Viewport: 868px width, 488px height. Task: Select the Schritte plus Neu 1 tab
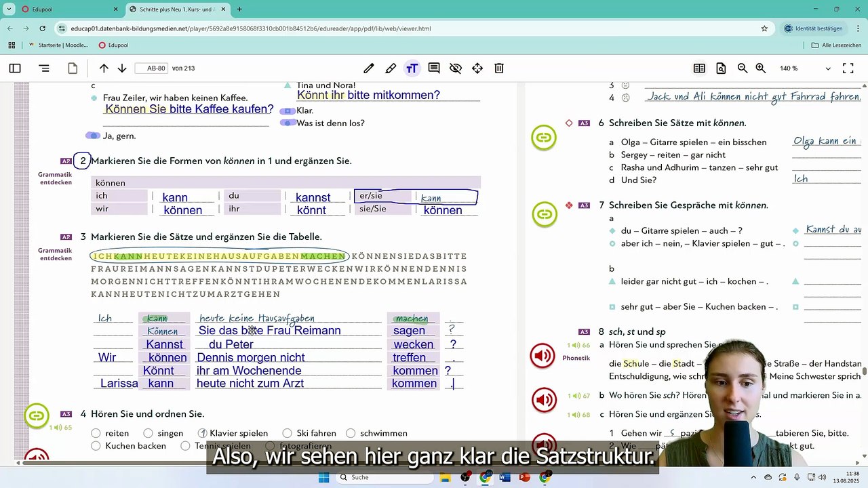click(178, 9)
